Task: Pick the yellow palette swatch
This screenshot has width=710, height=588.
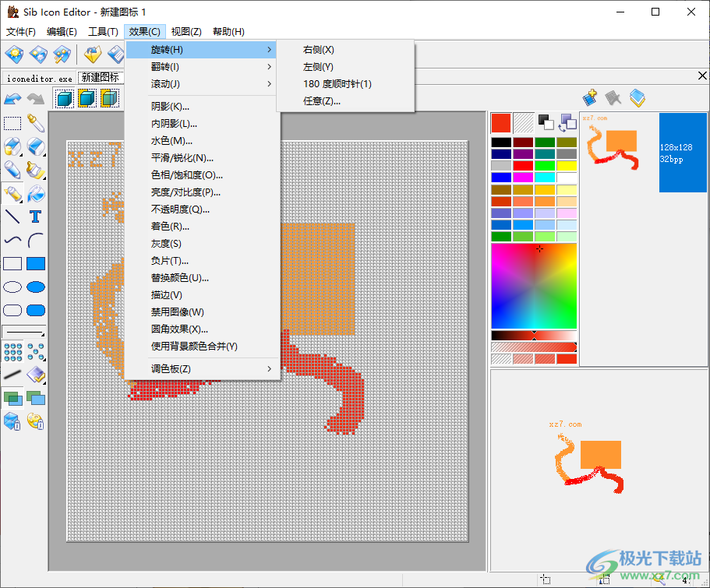Action: click(x=567, y=166)
